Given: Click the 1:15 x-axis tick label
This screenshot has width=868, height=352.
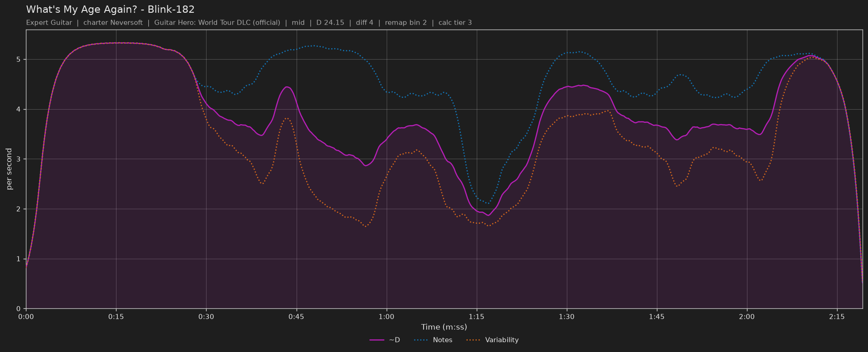Looking at the screenshot, I should (476, 317).
